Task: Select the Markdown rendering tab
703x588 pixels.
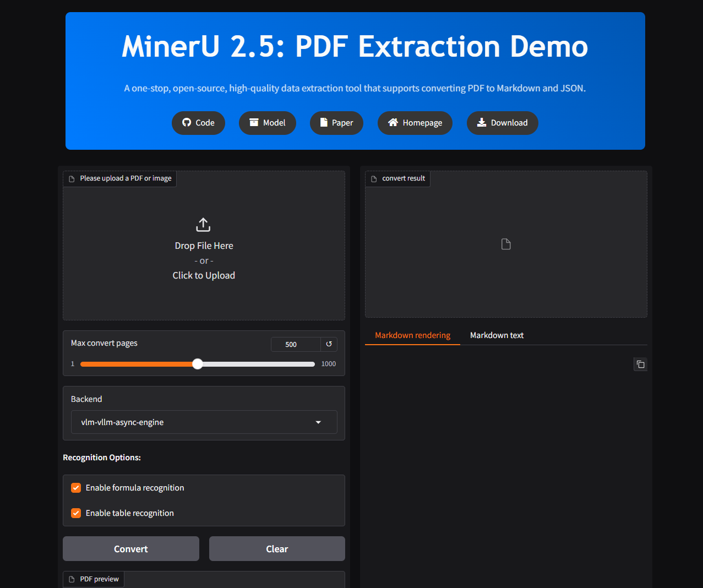Action: (x=412, y=335)
